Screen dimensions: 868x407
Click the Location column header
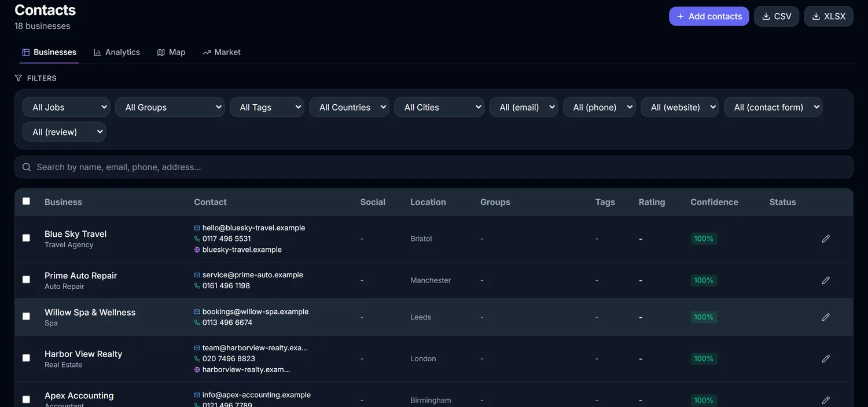tap(428, 202)
